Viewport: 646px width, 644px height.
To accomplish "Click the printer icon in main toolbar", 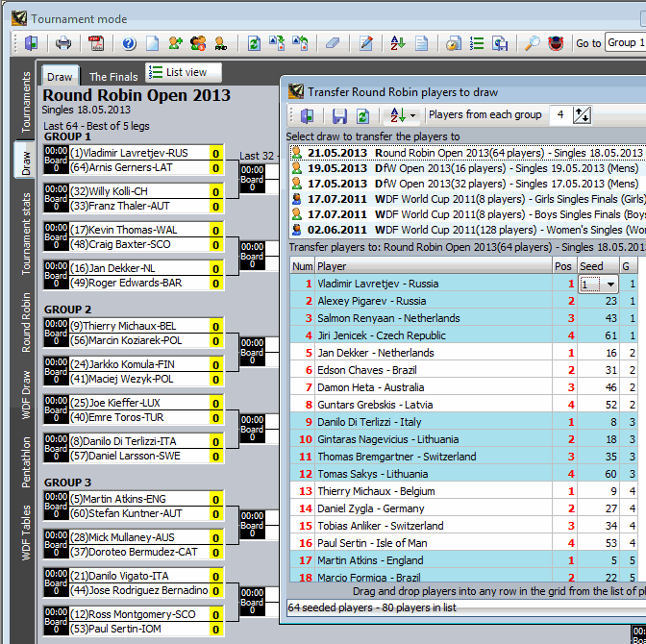I will point(62,43).
